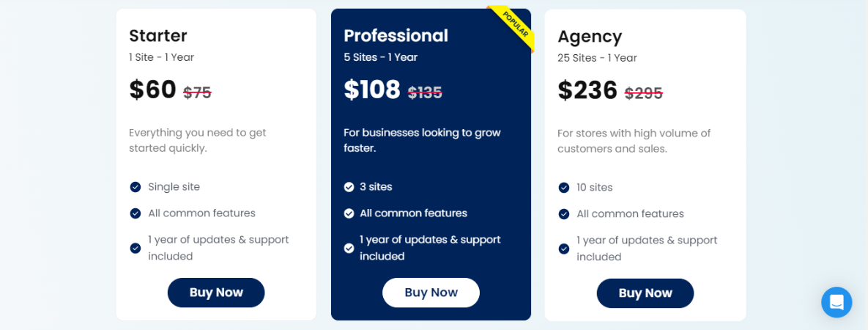Click Agency's All common features checkmark

(x=564, y=214)
